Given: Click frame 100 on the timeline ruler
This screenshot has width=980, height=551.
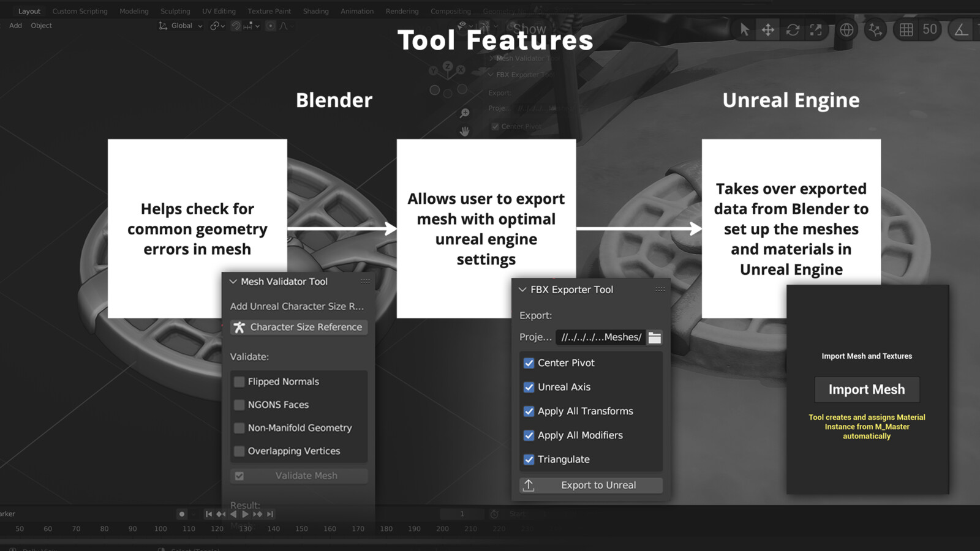Looking at the screenshot, I should pyautogui.click(x=160, y=529).
